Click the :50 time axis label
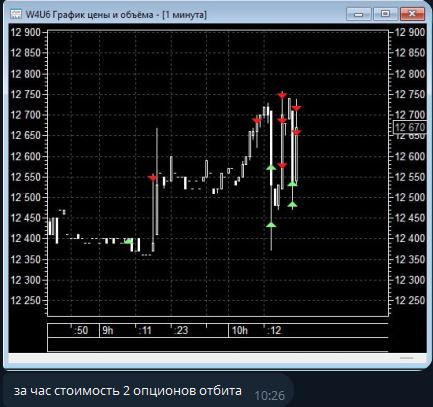The height and width of the screenshot is (407, 433). 81,330
